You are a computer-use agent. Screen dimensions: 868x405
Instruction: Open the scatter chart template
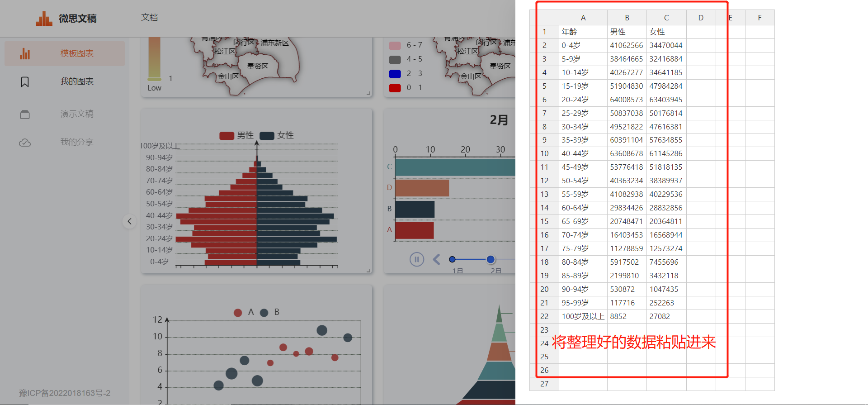[x=256, y=344]
